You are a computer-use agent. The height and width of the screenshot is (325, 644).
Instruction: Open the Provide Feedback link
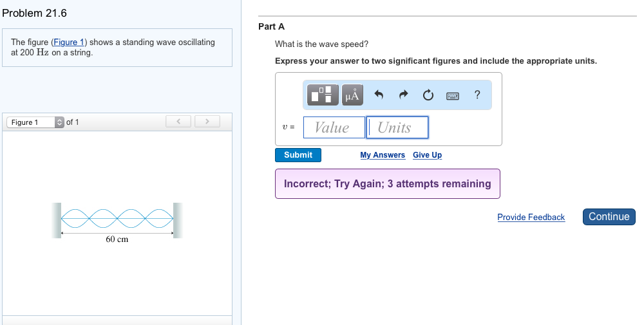531,217
